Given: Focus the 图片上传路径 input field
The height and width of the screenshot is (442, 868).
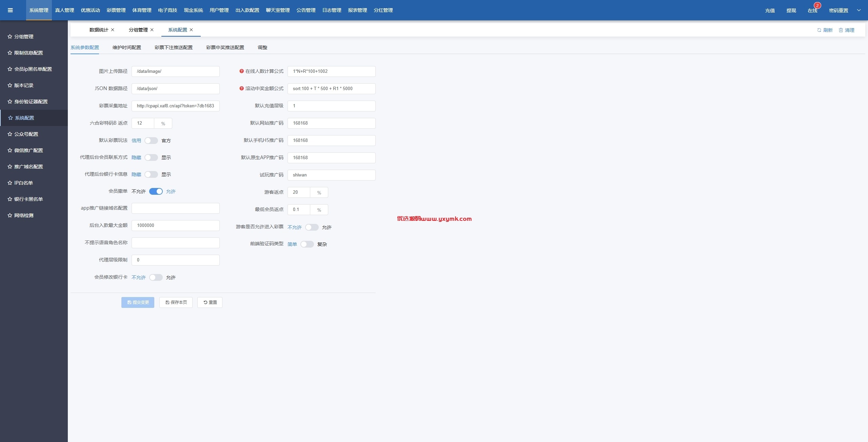Looking at the screenshot, I should click(x=176, y=71).
